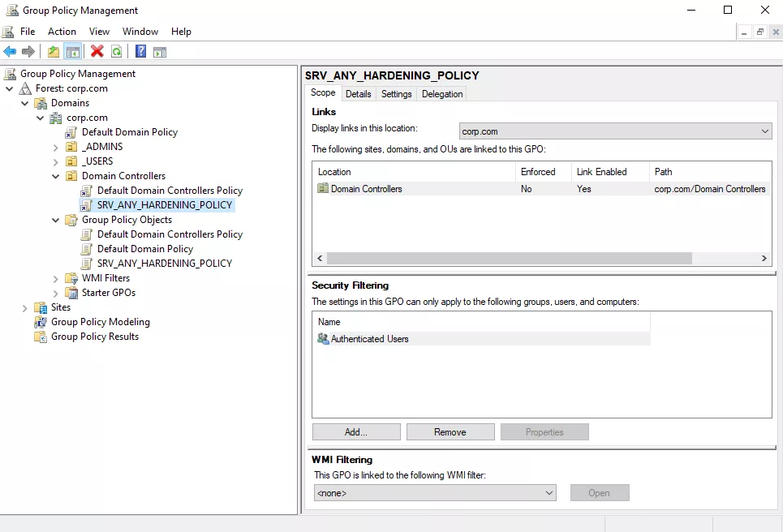783x532 pixels.
Task: Click the _ADMINS OU folder icon
Action: coord(71,147)
